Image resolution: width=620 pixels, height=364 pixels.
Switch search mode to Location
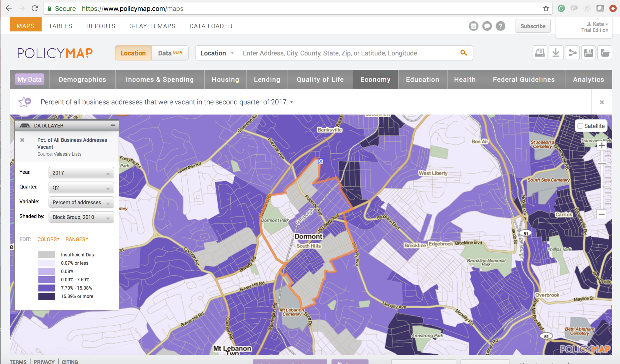point(133,53)
